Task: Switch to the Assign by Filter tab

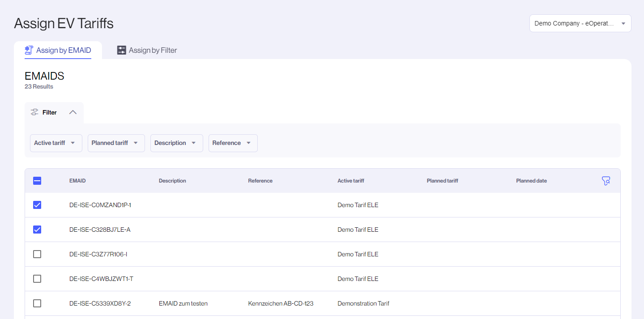Action: [153, 50]
